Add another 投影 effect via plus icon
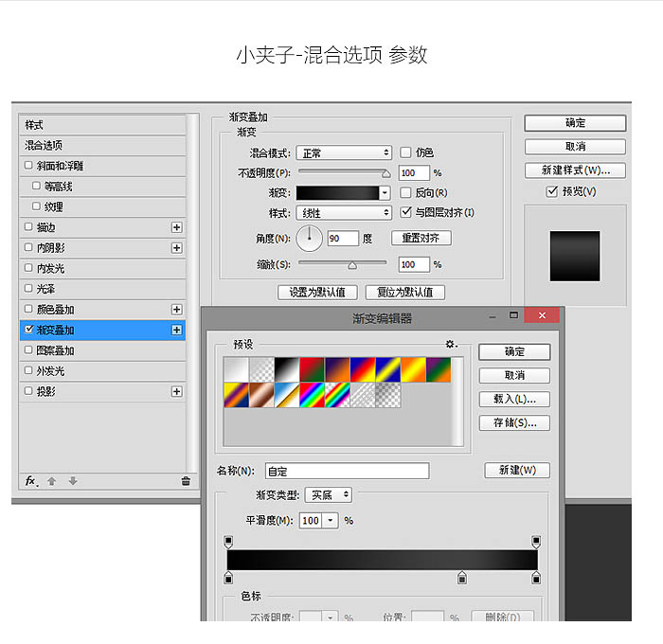663x644 pixels. [x=177, y=391]
